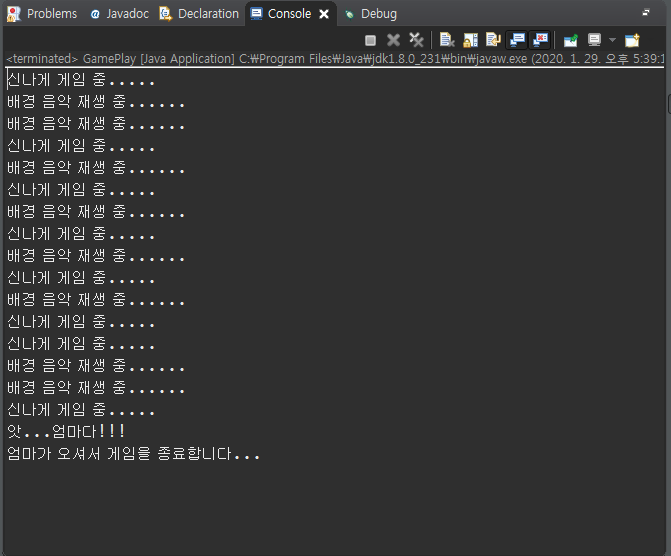Click the '앗...엄마다!!!' output line
Viewport: 671px width, 556px height.
[x=66, y=431]
